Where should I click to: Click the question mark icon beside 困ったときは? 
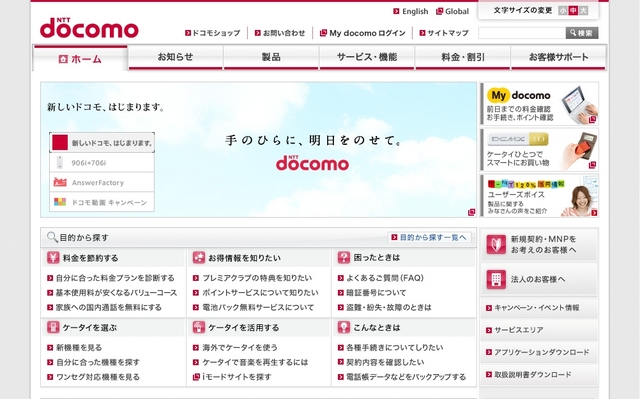(344, 257)
